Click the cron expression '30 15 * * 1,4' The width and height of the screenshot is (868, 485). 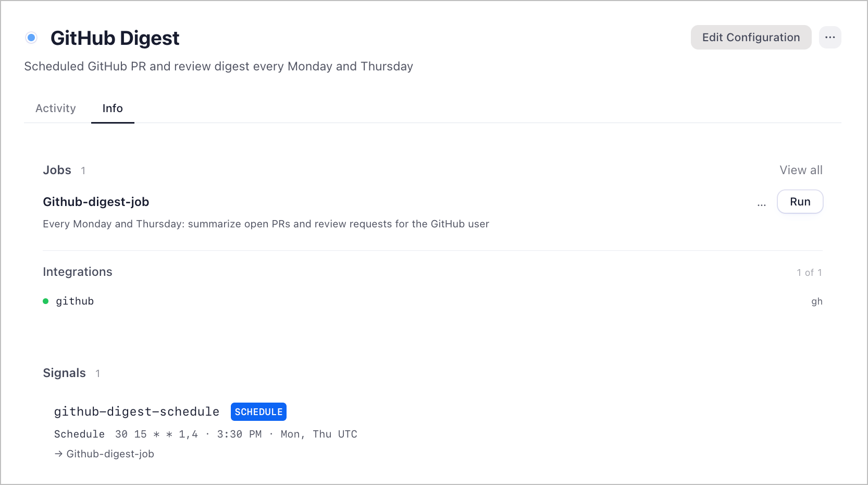point(156,434)
